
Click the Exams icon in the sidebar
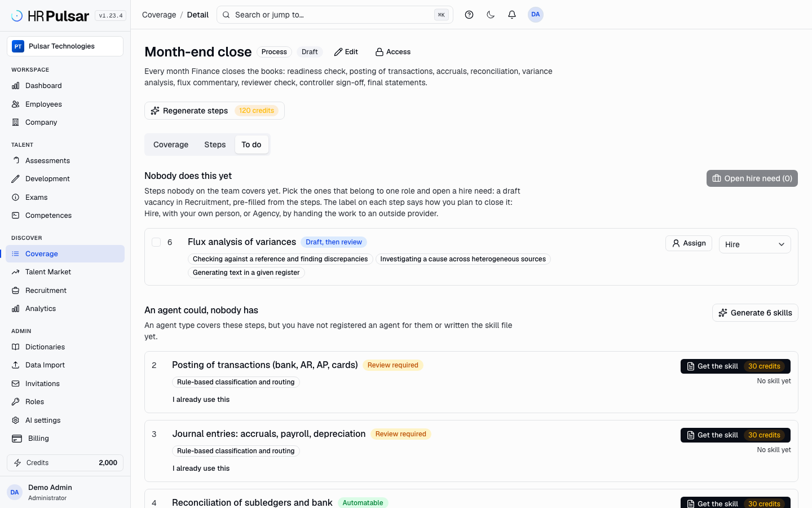[16, 198]
